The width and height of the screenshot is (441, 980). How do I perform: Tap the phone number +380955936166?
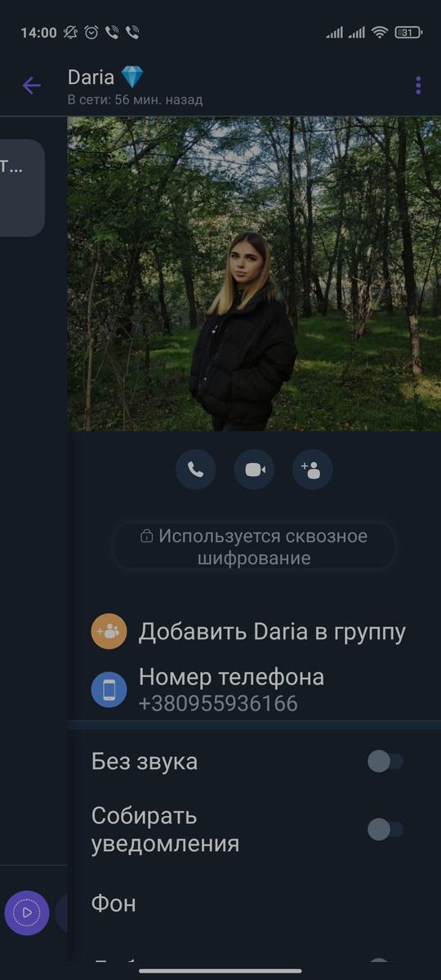click(218, 703)
